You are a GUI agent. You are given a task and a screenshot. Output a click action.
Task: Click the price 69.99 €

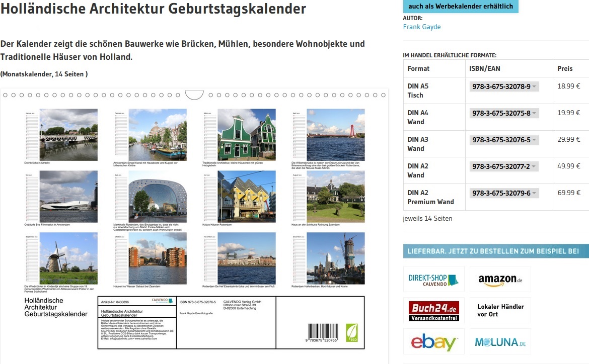point(569,193)
